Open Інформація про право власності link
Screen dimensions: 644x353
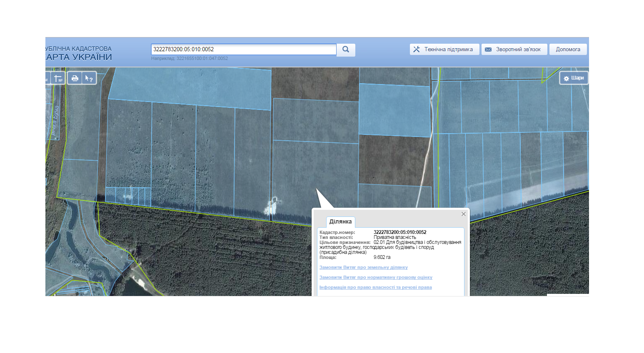coord(376,287)
